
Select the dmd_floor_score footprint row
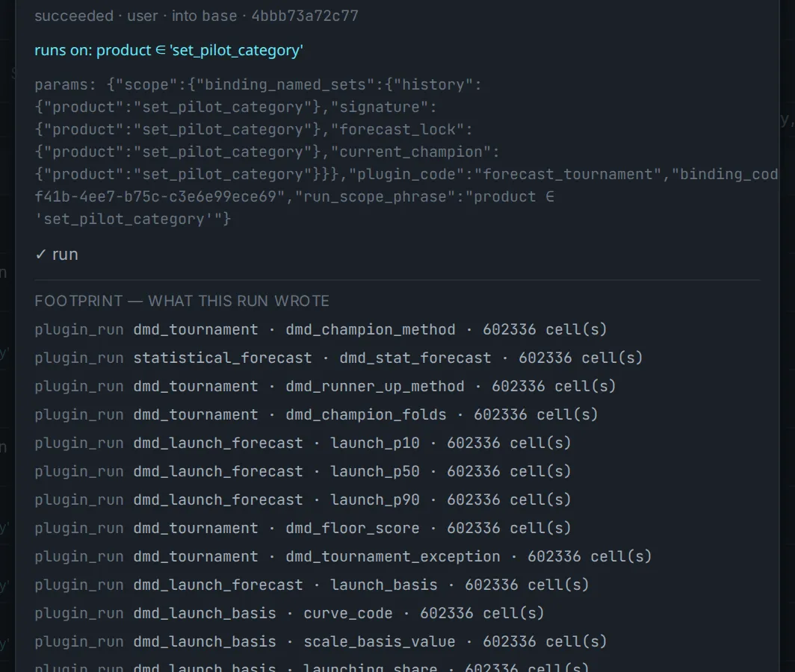[303, 528]
